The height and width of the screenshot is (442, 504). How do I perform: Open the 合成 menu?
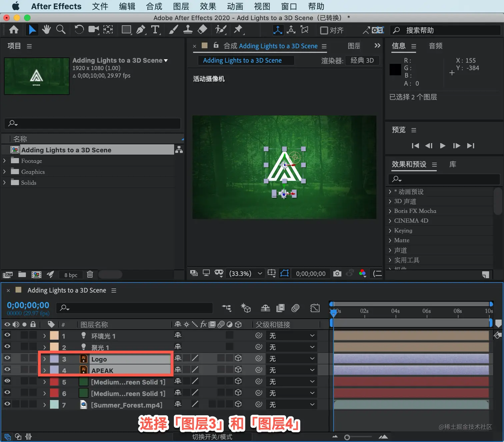154,6
